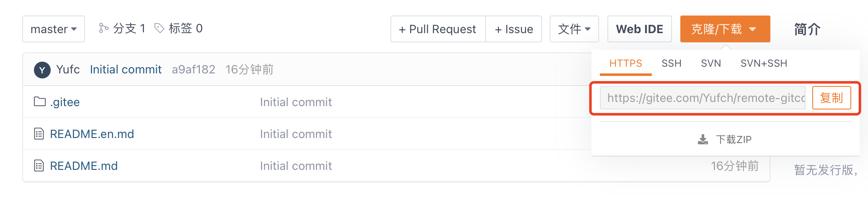
Task: Click the .gitee folder icon
Action: [40, 102]
